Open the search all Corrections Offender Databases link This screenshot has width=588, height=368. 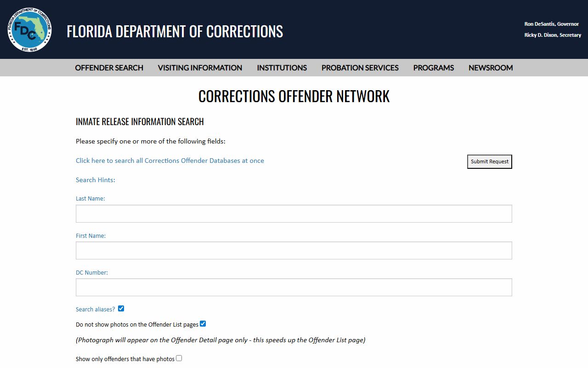coord(170,161)
